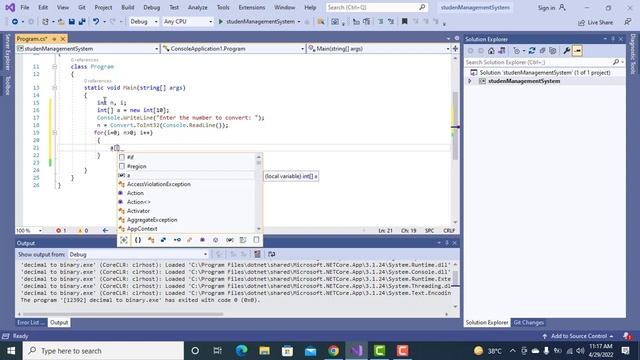Open Task View on the taskbar
640x360 pixels.
218,351
